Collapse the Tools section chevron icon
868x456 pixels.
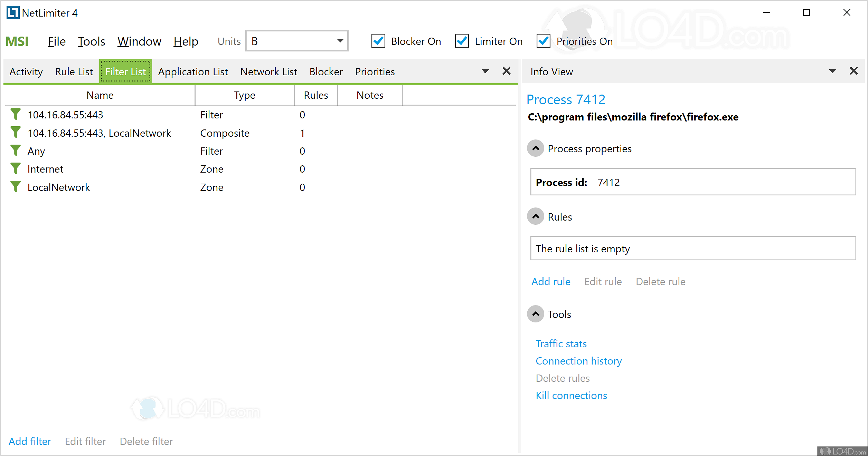[x=535, y=314]
